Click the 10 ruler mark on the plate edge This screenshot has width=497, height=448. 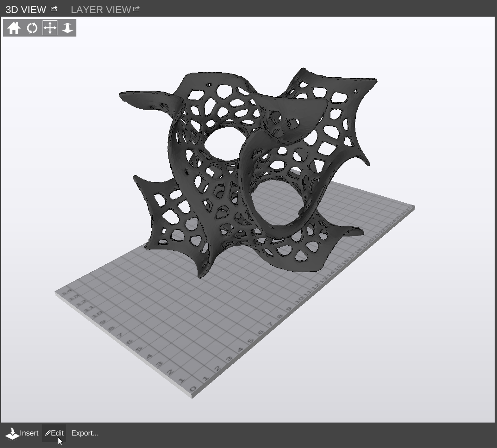pyautogui.click(x=299, y=300)
